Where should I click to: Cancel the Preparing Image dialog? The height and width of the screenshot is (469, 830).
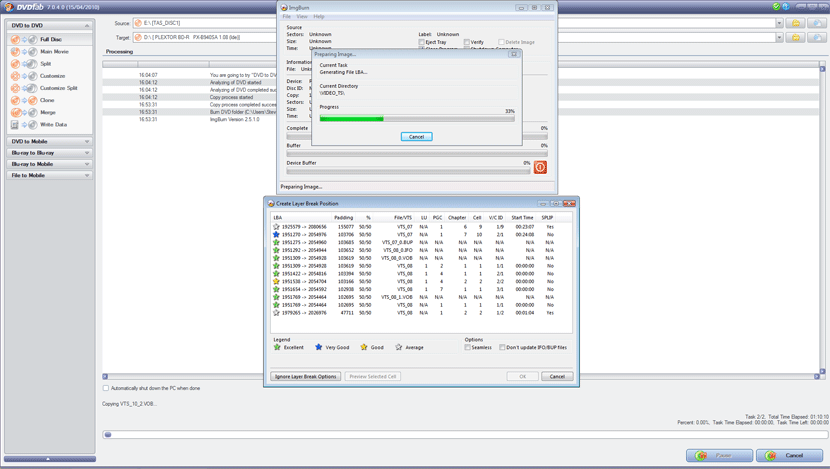pyautogui.click(x=416, y=137)
